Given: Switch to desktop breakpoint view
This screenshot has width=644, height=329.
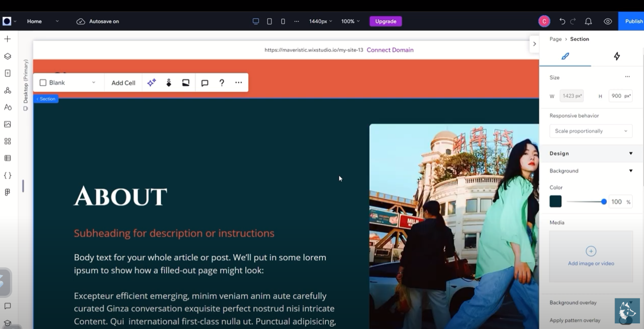Looking at the screenshot, I should tap(256, 21).
